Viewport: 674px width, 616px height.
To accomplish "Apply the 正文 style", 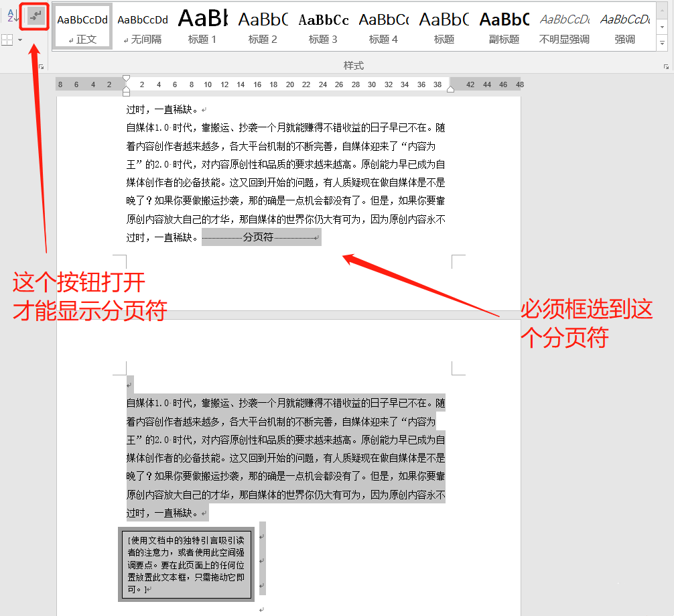I will coord(82,25).
